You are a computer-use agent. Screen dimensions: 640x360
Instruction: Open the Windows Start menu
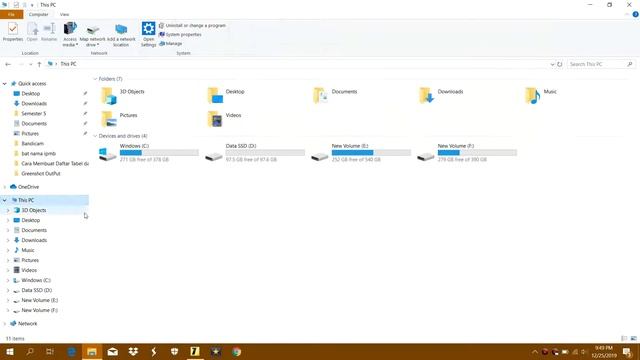(x=10, y=351)
